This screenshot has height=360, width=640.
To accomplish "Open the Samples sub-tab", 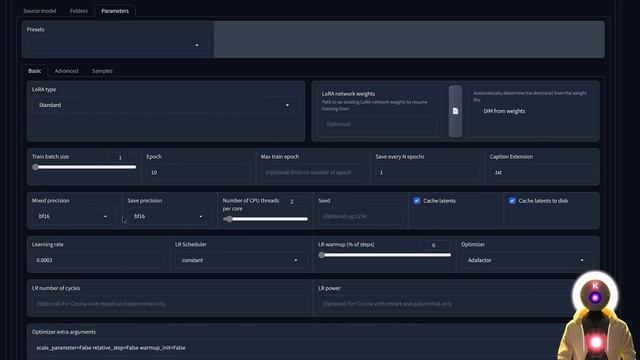I will 102,71.
